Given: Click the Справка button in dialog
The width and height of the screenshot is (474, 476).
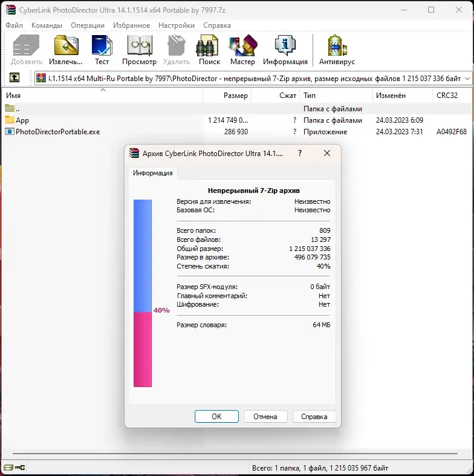Looking at the screenshot, I should point(314,417).
